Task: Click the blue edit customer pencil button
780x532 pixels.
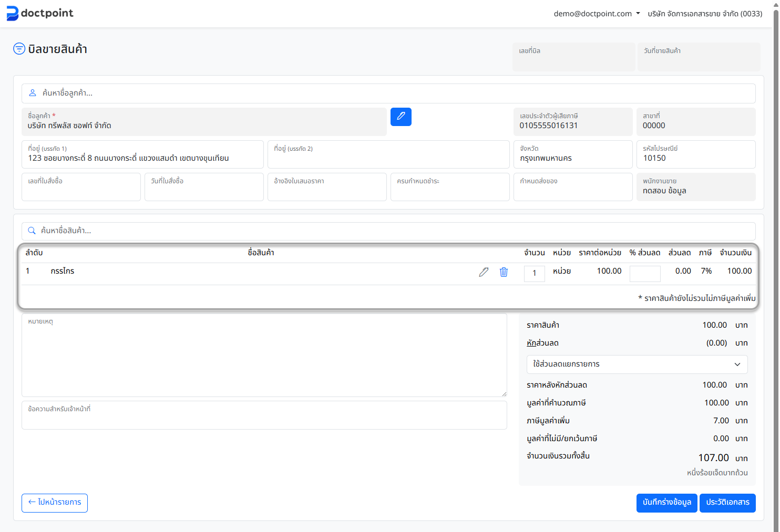Action: (x=401, y=117)
